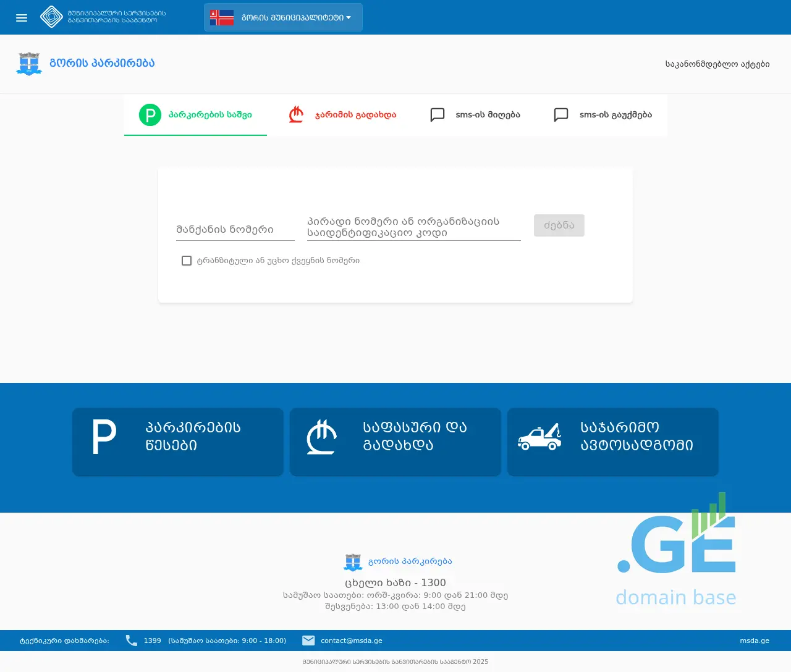Open the საფასური და გადახდა card
Screen dimensions: 791x672
395,442
